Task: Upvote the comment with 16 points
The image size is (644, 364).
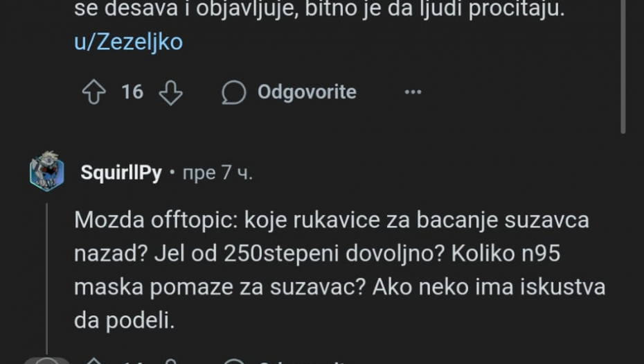Action: pyautogui.click(x=93, y=92)
